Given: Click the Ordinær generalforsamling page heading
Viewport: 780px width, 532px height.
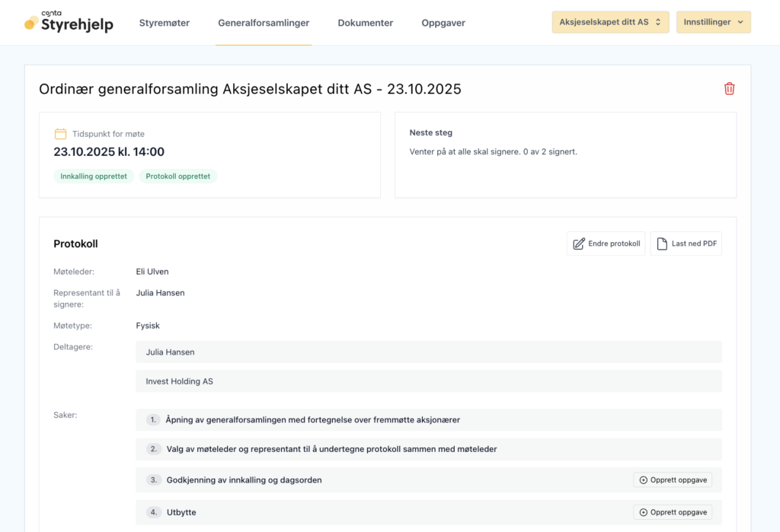Looking at the screenshot, I should pyautogui.click(x=250, y=89).
